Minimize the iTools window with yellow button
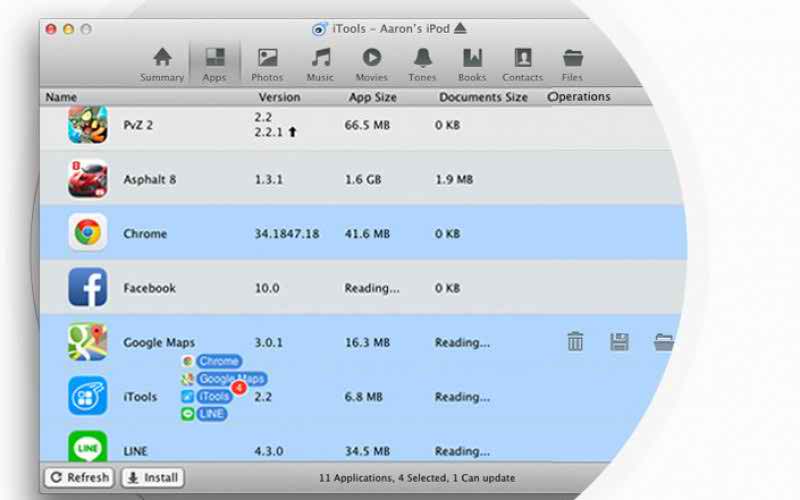800x500 pixels. point(68,29)
